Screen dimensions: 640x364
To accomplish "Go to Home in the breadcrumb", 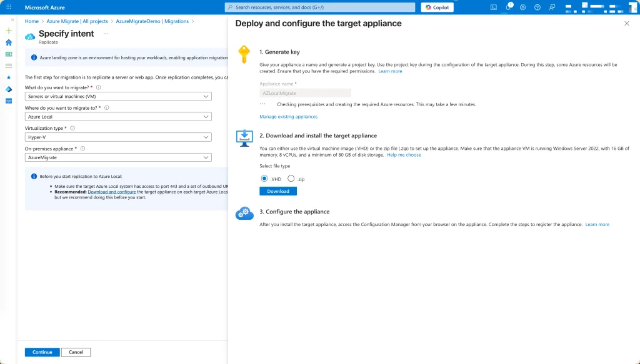I will click(31, 21).
